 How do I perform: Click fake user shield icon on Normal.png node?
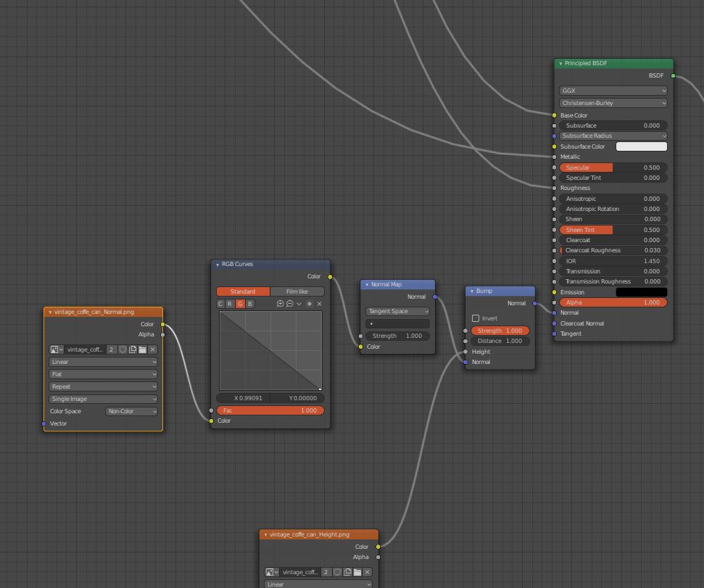pos(123,349)
